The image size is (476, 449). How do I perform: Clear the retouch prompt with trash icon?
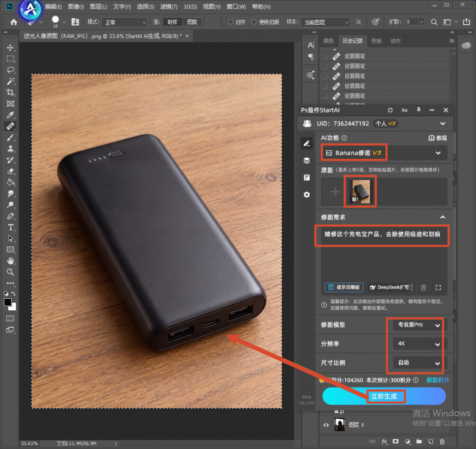point(423,288)
